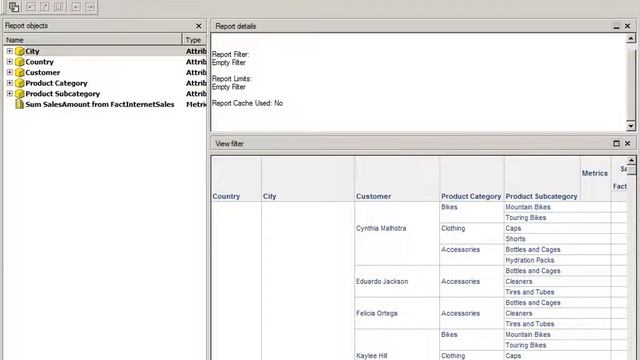Expand the Country attribute node
Image resolution: width=640 pixels, height=360 pixels.
point(9,62)
